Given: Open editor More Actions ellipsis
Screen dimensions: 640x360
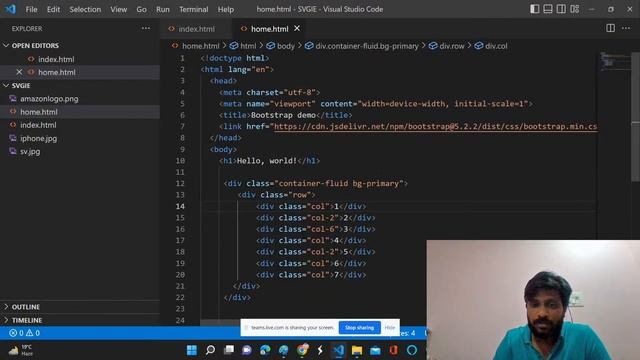Looking at the screenshot, I should point(626,28).
